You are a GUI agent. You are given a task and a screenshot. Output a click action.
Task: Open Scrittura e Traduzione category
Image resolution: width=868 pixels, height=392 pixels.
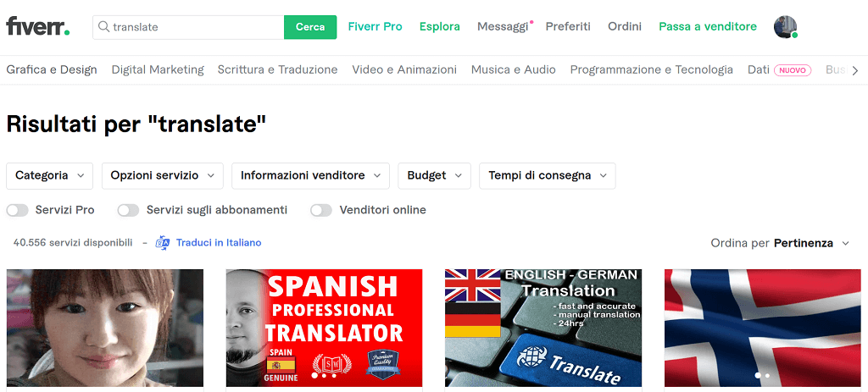click(x=277, y=69)
